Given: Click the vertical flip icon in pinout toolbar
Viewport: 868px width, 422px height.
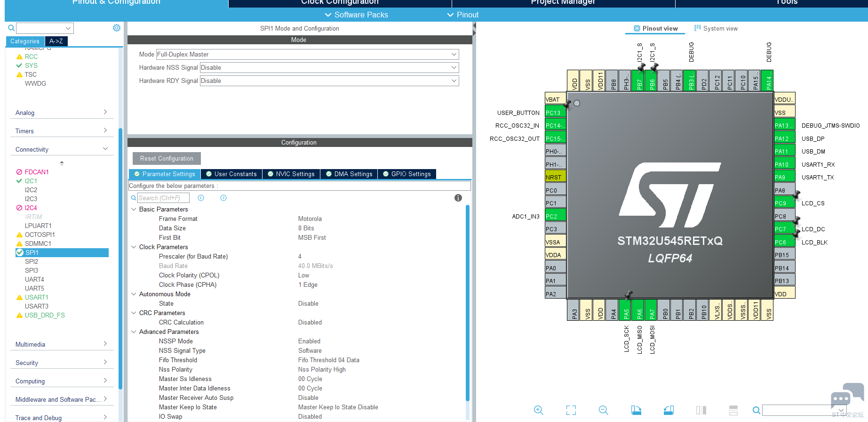Looking at the screenshot, I should [x=733, y=410].
